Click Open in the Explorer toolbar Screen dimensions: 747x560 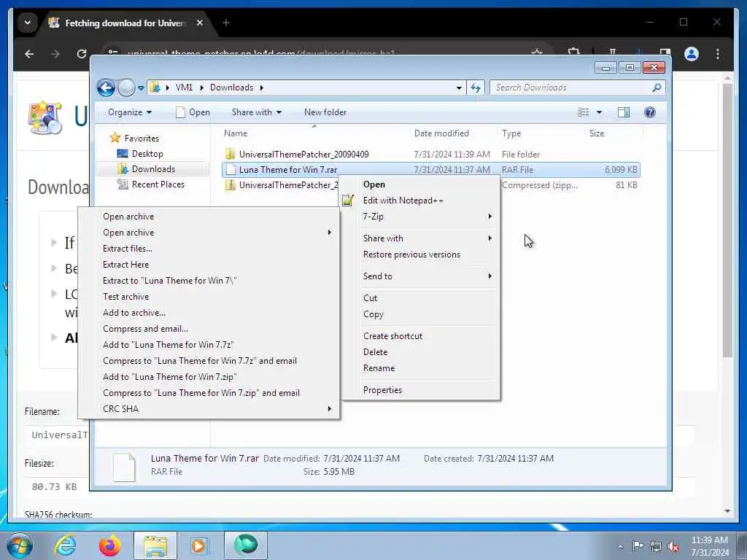pos(193,112)
